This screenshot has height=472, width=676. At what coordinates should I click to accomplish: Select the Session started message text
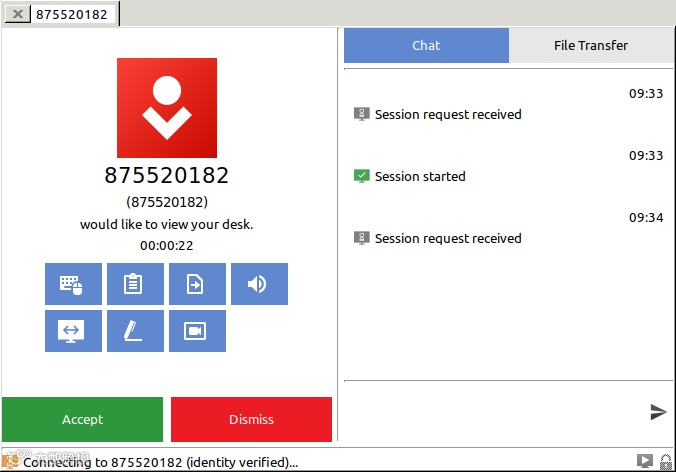click(x=420, y=176)
